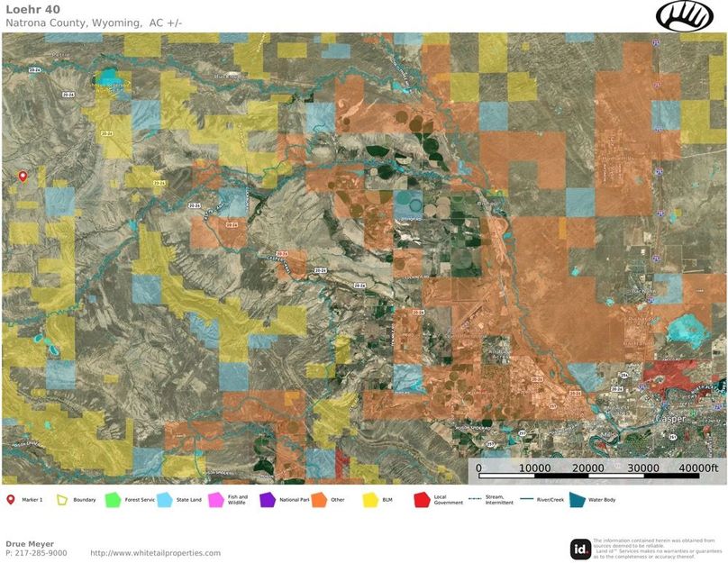Click the yellow Boundary legend icon

(62, 499)
